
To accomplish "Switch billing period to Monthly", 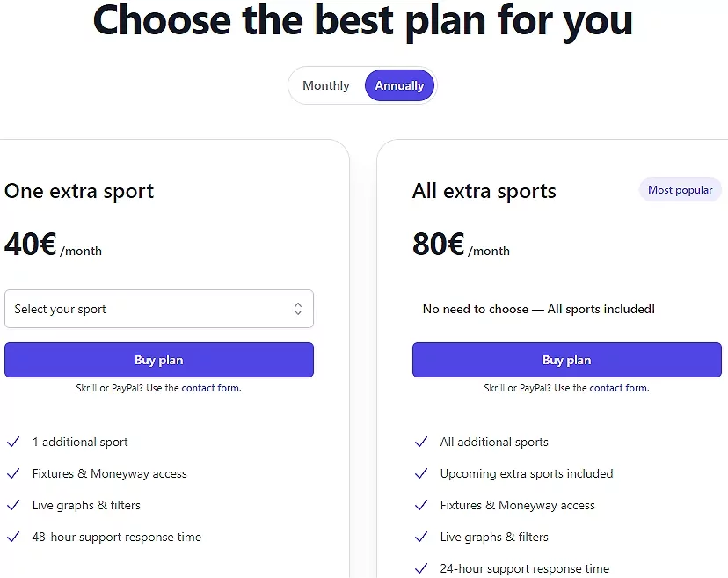I will coord(325,85).
